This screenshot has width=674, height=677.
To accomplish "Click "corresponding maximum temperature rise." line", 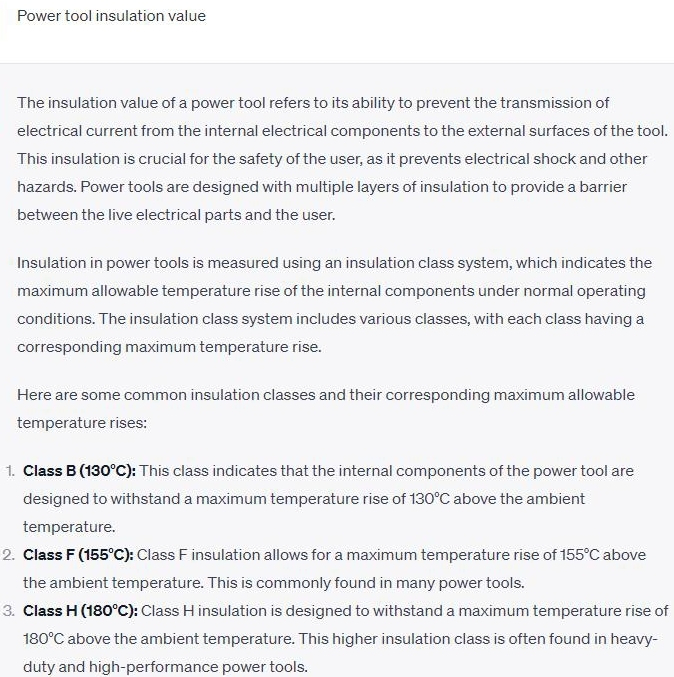I will pyautogui.click(x=166, y=347).
